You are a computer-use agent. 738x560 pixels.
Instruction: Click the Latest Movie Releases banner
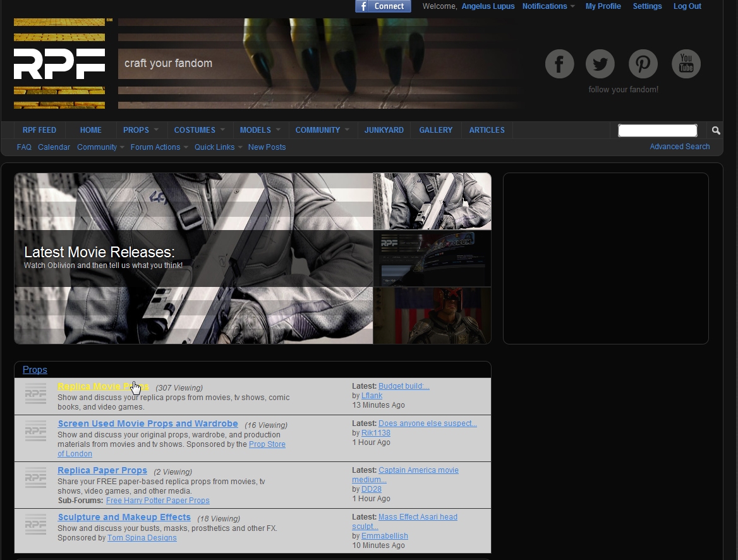pos(193,259)
